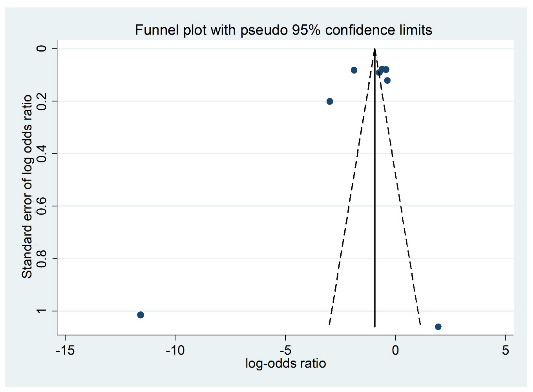Image resolution: width=533 pixels, height=392 pixels.
Task: Click the solid vertical pooled-estimate line
Action: click(x=375, y=190)
